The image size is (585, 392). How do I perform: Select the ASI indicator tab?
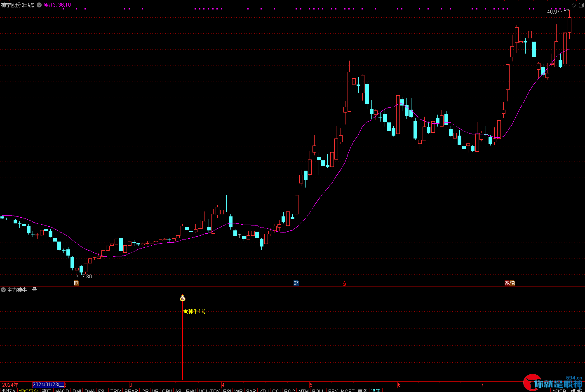pos(179,390)
